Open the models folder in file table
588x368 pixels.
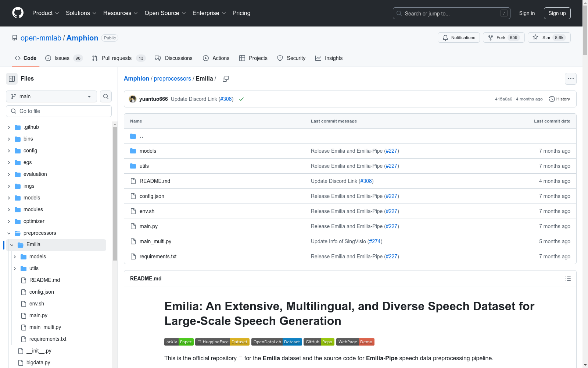[x=148, y=151]
